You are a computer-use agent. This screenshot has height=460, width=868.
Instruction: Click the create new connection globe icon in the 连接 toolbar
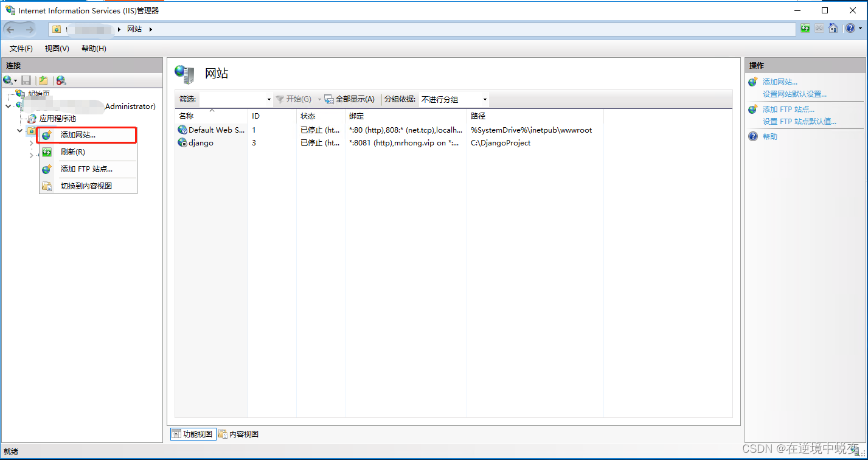click(x=8, y=80)
